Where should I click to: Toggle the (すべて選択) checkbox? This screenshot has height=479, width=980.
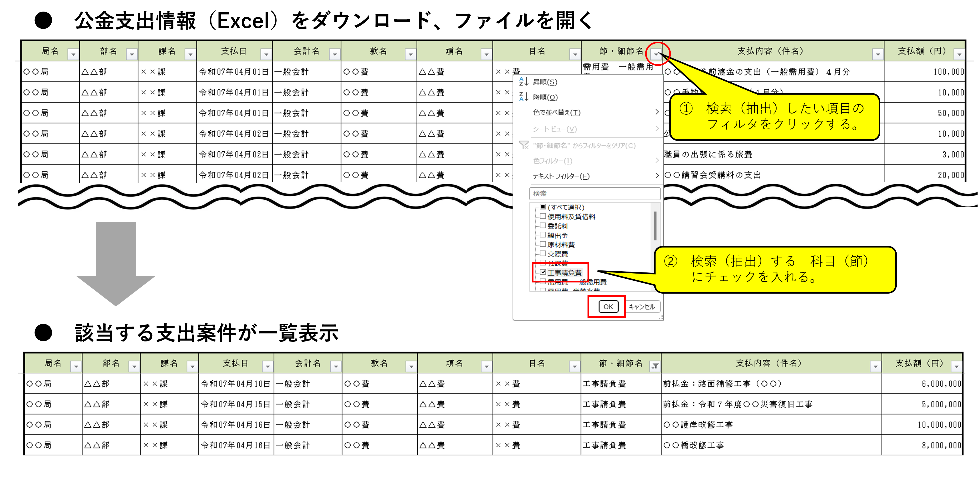(x=543, y=207)
